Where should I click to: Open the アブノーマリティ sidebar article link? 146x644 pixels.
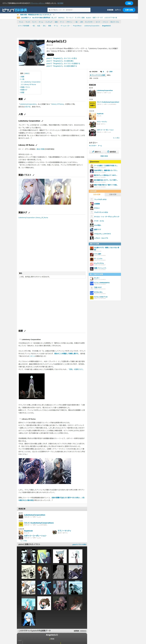[x=102, y=122]
